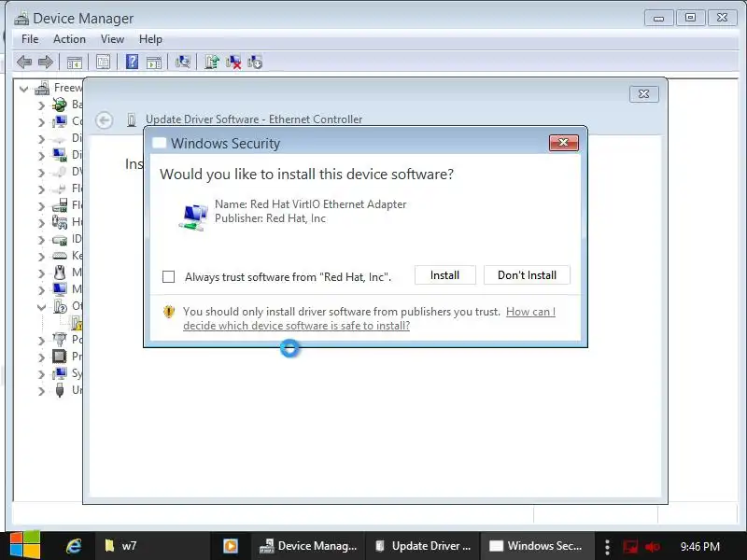
Task: Click the 9:46 PM taskbar clock
Action: click(699, 546)
